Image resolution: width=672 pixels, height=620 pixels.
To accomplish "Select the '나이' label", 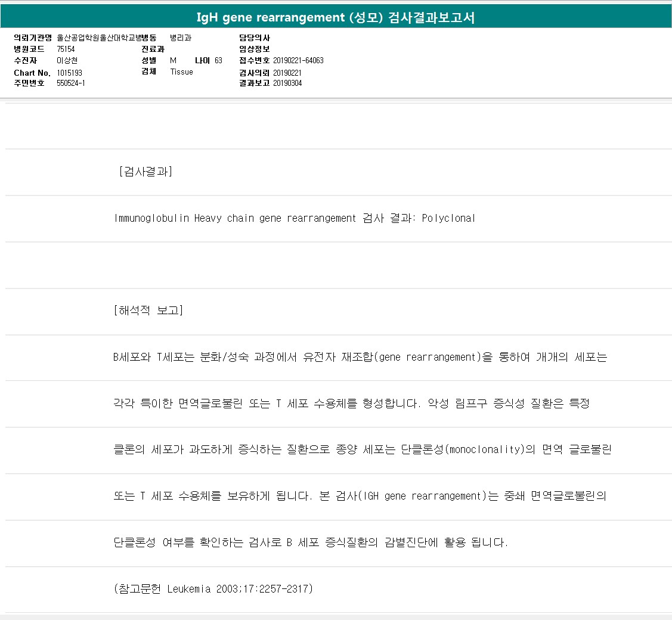I will [202, 60].
